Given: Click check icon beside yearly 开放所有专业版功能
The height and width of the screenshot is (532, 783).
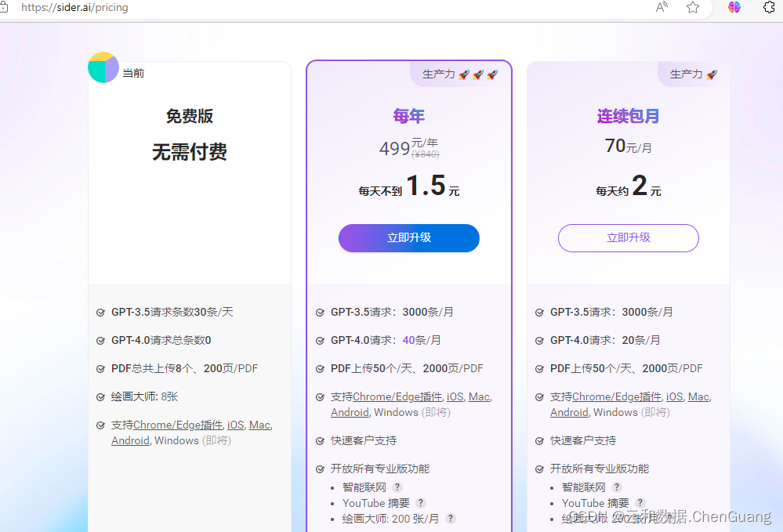Looking at the screenshot, I should 320,469.
